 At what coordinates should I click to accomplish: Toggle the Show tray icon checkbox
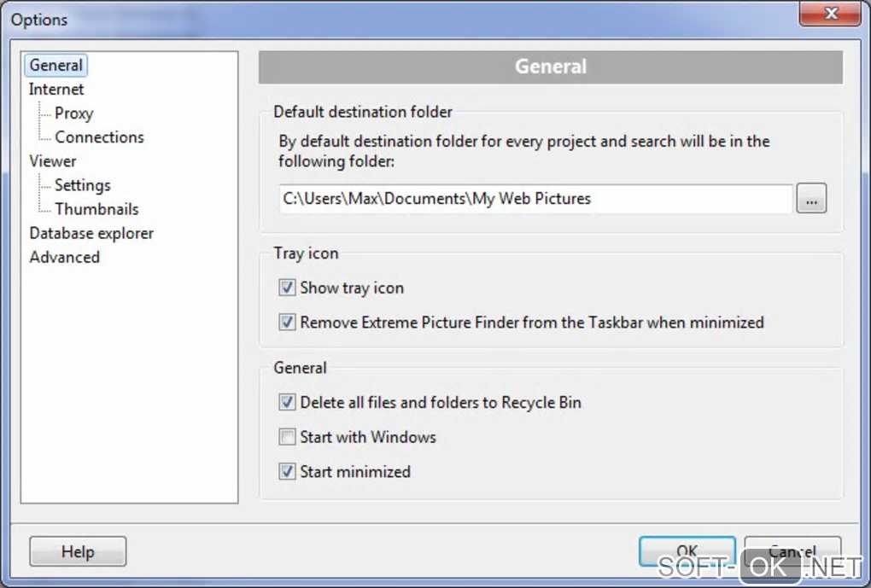tap(288, 288)
